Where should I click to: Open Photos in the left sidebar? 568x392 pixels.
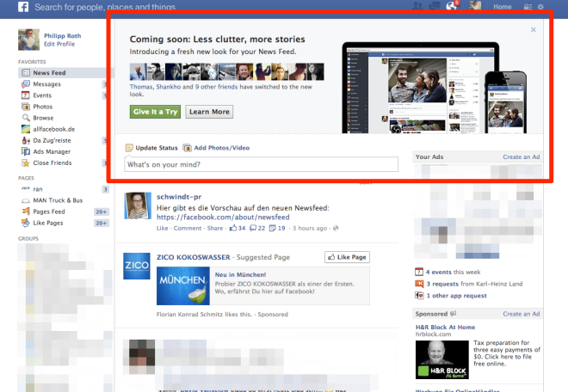coord(42,107)
